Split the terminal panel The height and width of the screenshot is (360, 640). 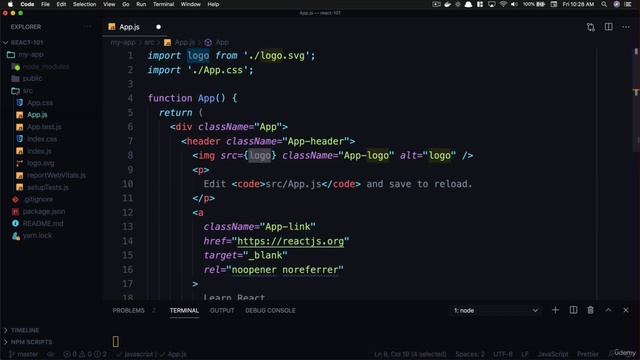(573, 310)
